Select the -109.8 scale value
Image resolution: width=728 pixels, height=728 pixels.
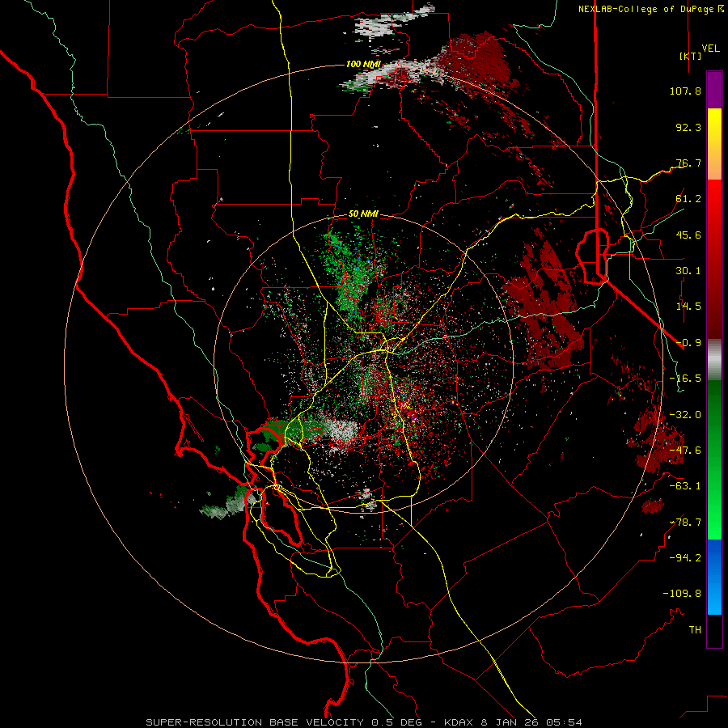[683, 594]
